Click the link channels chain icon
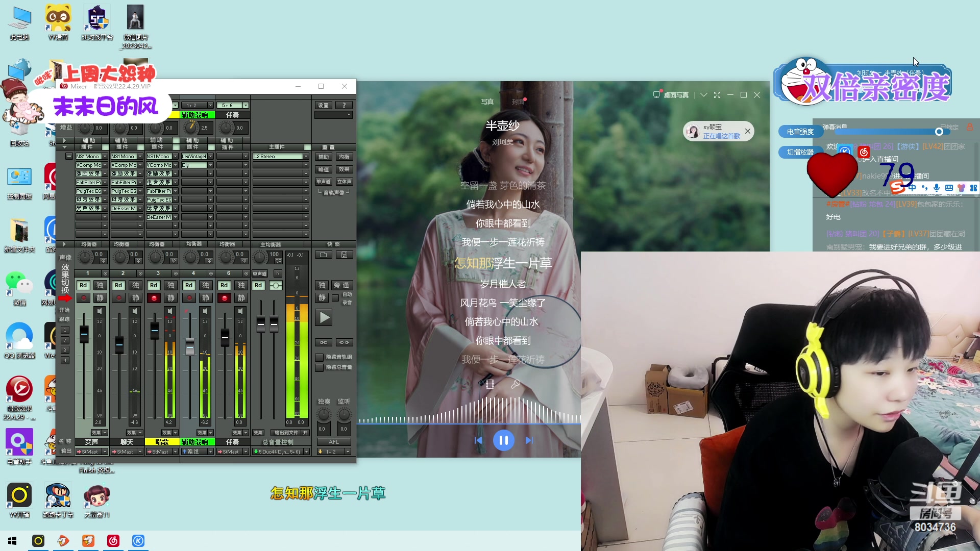Screen dimensions: 980x551 tap(324, 342)
